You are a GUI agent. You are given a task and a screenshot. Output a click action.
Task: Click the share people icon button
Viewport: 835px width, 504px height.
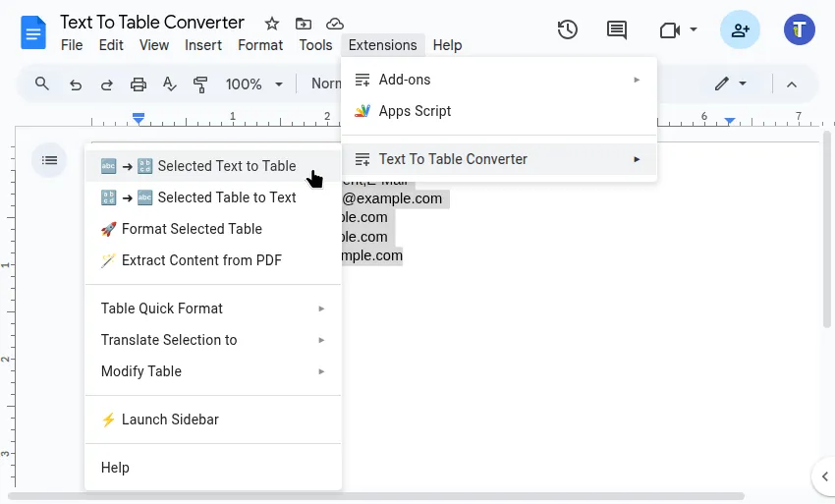point(740,29)
